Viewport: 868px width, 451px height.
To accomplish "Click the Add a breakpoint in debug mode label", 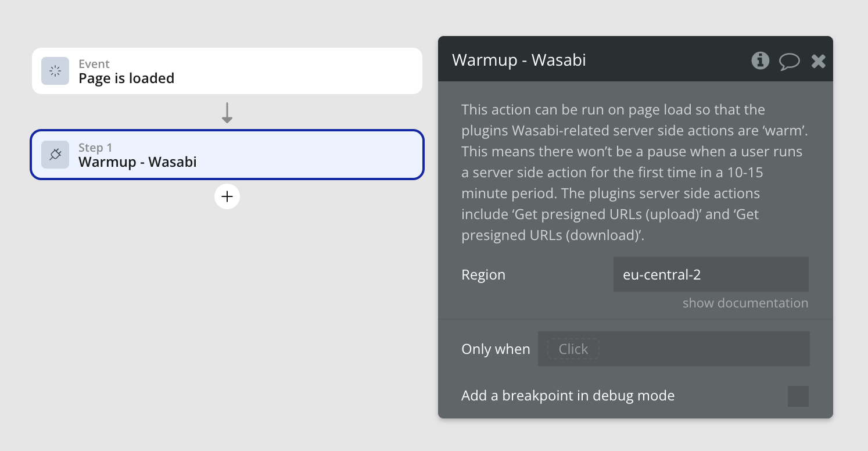I will 568,396.
